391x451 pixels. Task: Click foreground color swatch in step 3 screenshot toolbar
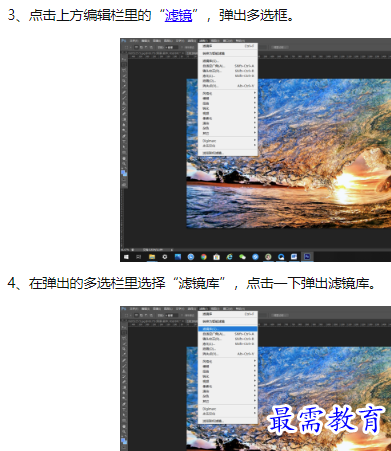123,173
